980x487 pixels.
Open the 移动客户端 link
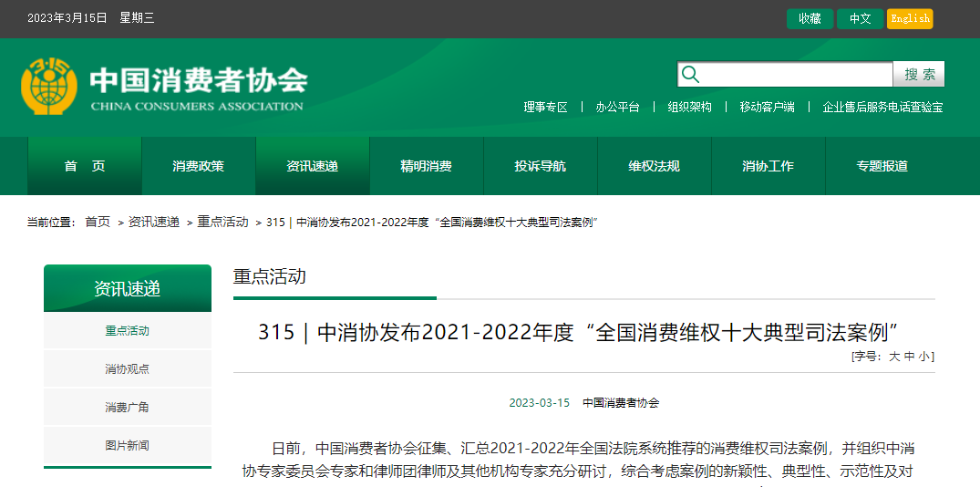[767, 107]
